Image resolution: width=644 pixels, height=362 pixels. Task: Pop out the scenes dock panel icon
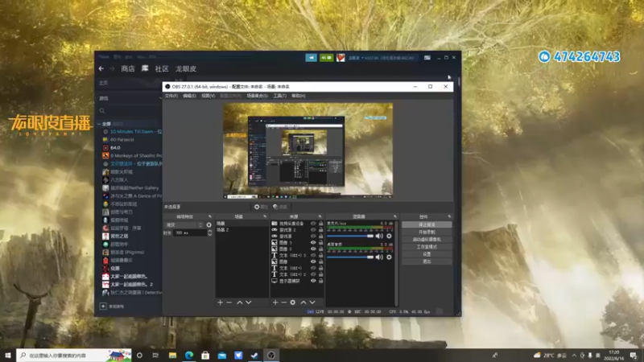tap(265, 216)
